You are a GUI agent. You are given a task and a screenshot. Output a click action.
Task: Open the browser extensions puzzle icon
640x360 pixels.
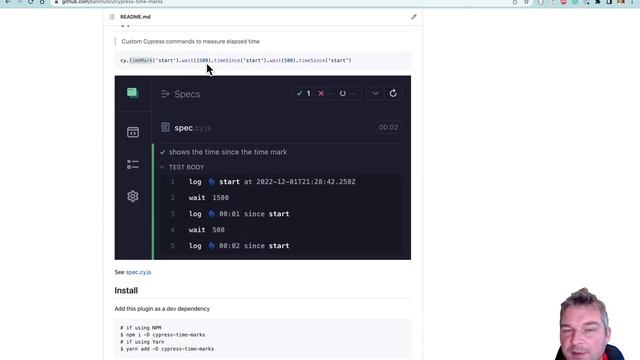click(x=598, y=2)
